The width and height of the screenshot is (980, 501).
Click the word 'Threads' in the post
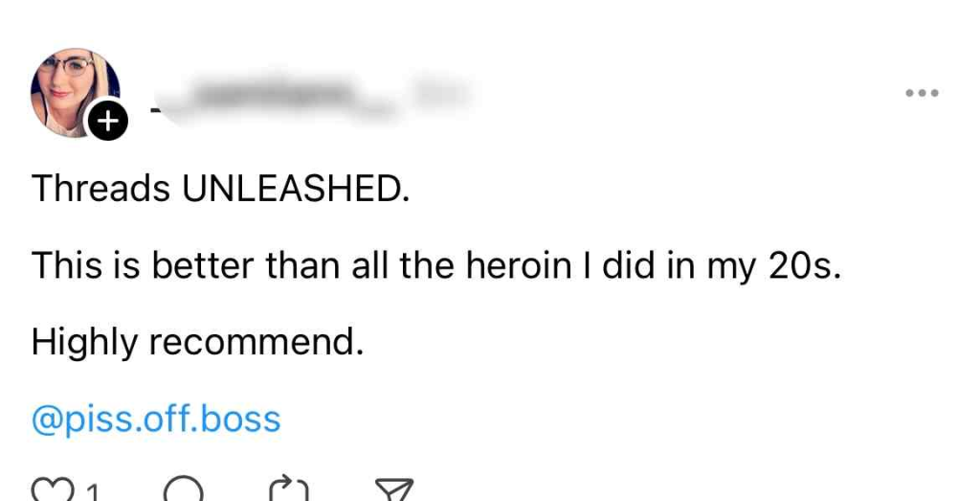(x=100, y=189)
